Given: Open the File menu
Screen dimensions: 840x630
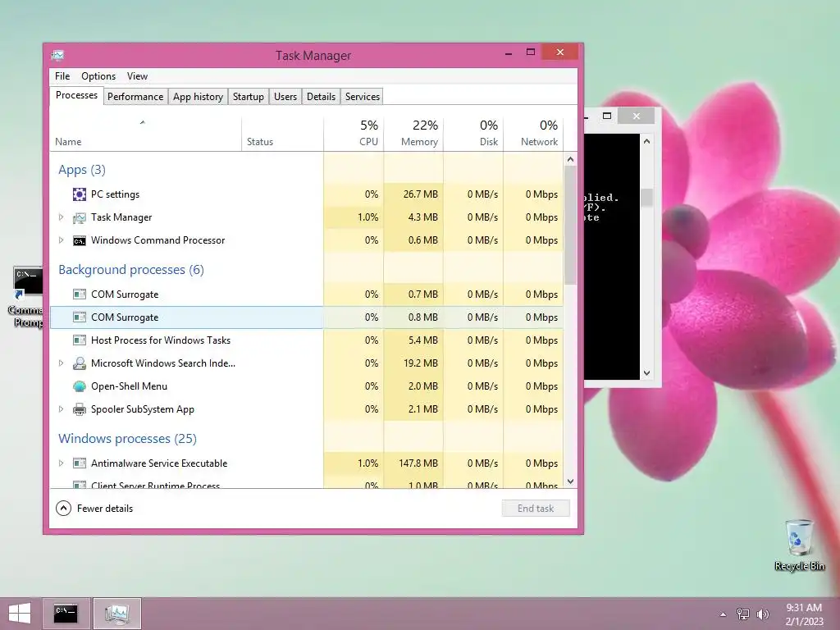Looking at the screenshot, I should [62, 76].
